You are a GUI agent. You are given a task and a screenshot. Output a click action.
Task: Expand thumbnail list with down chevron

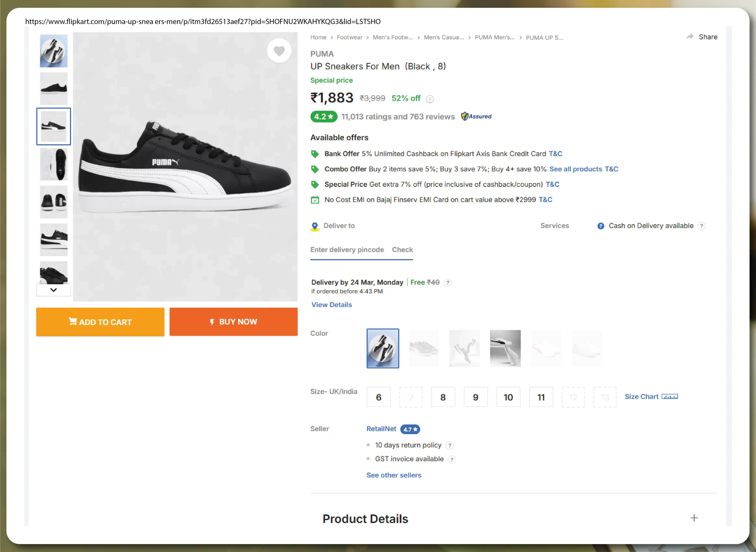[x=54, y=290]
